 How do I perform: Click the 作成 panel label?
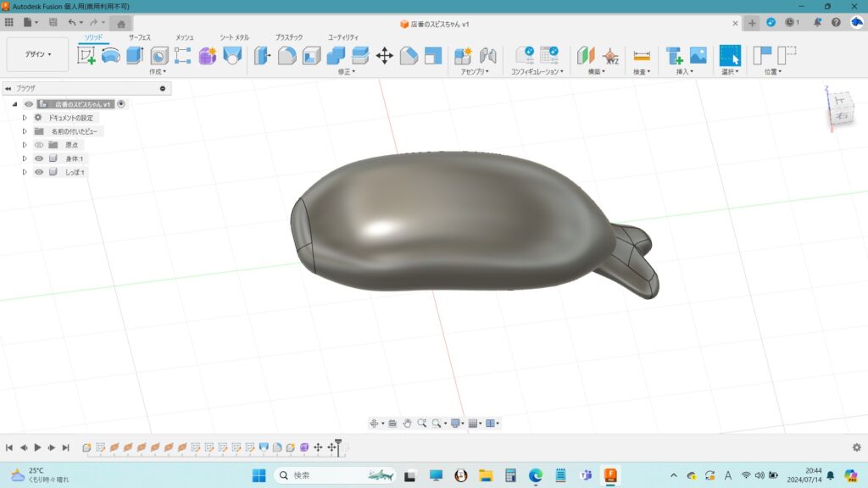[157, 72]
